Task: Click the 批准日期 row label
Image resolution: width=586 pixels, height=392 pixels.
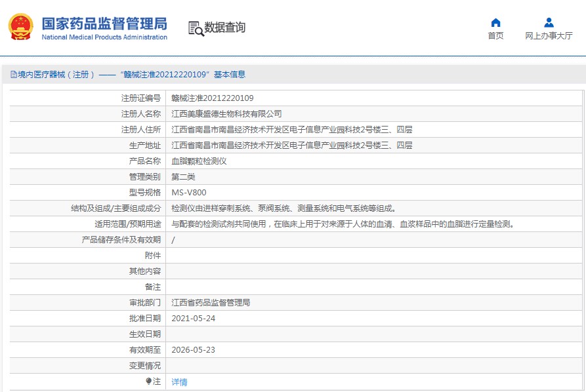Action: click(x=145, y=319)
